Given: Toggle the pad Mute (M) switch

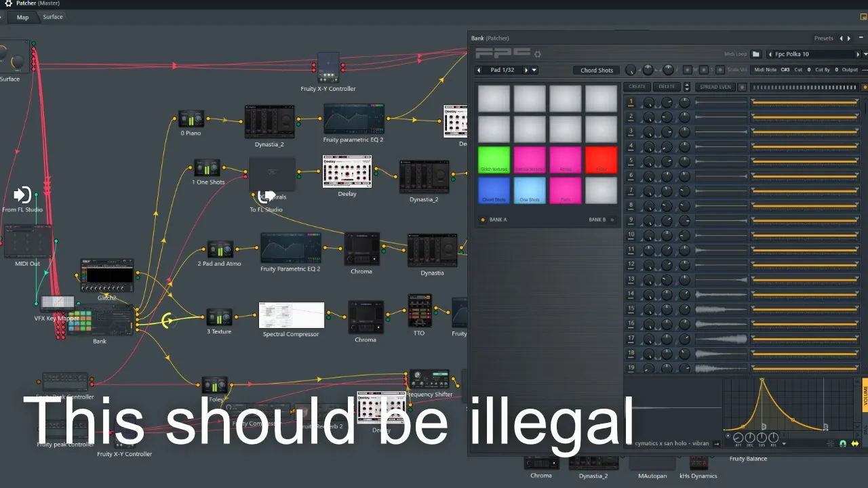Looking at the screenshot, I should point(688,70).
